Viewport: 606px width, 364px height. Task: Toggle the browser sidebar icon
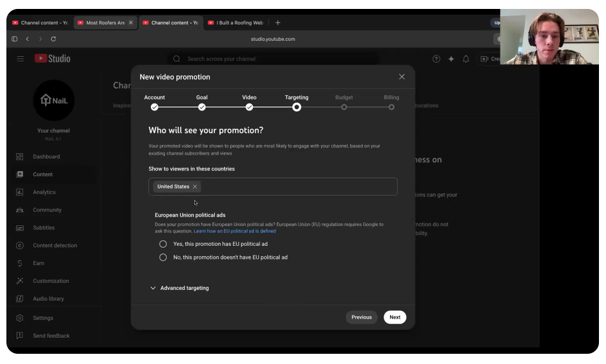coord(14,39)
